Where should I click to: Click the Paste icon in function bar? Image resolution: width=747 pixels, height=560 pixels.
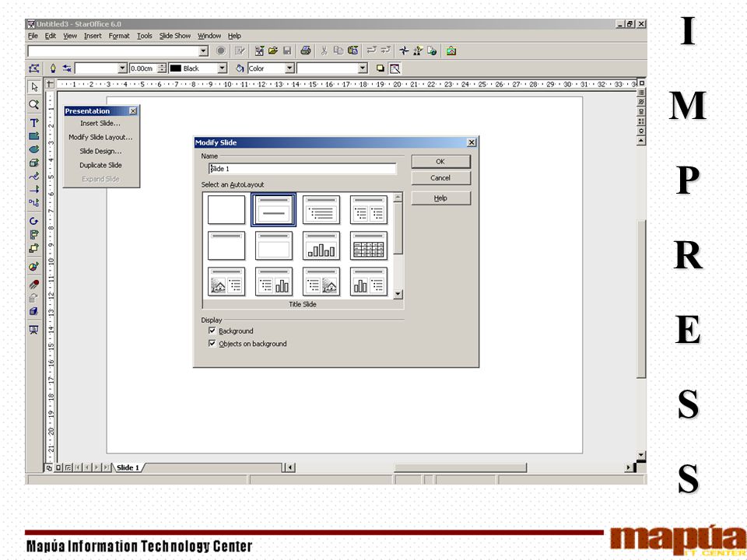[353, 51]
